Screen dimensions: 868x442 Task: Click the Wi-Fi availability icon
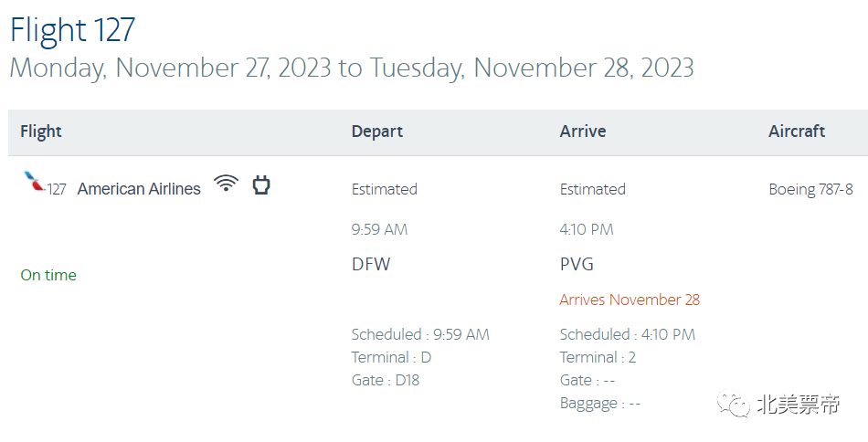tap(226, 184)
